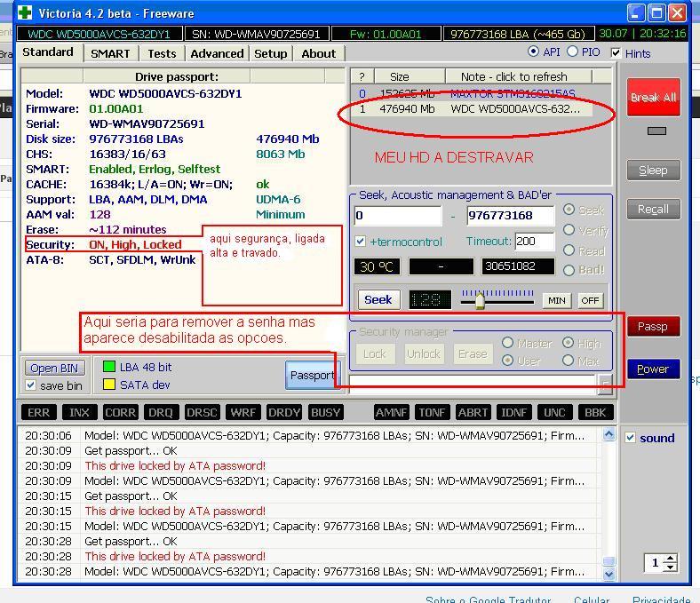
Task: Click the security Lock button
Action: [x=375, y=354]
